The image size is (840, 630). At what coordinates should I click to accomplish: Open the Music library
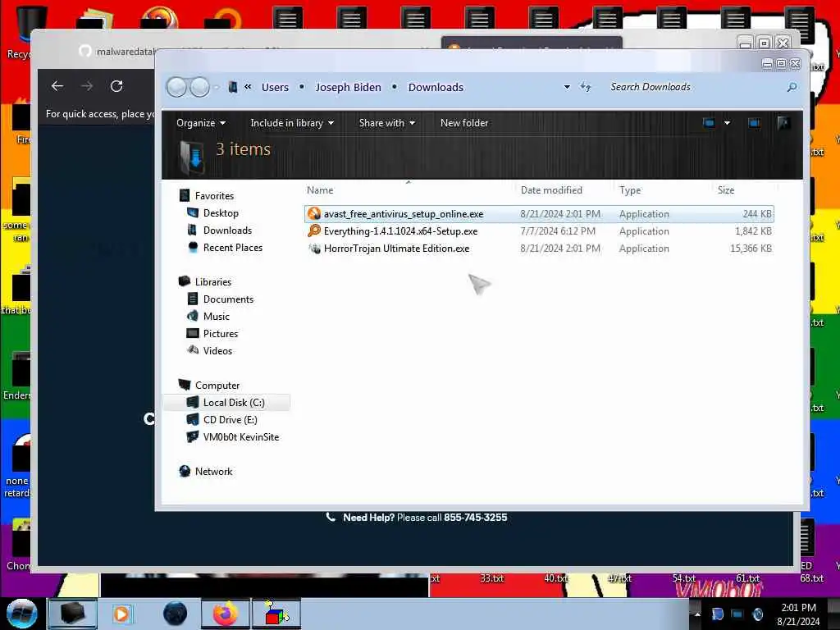pyautogui.click(x=216, y=317)
